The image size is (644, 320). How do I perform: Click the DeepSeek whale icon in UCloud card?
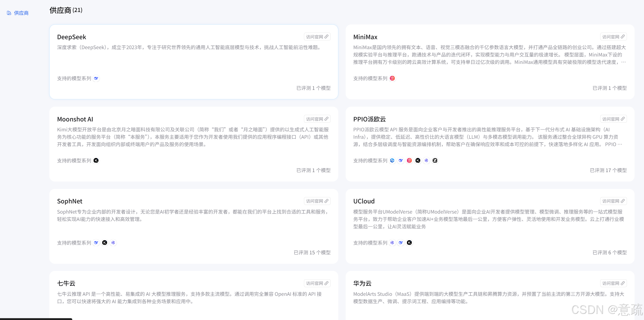pyautogui.click(x=401, y=243)
